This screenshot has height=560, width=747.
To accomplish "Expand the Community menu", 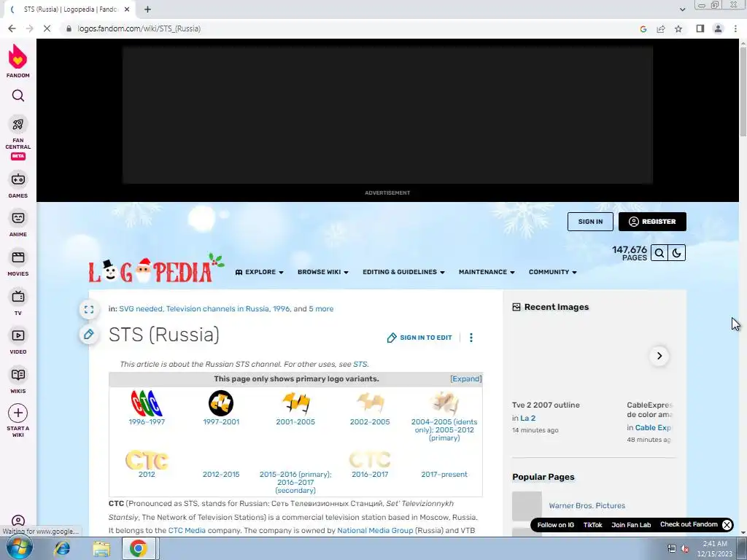I will [553, 272].
